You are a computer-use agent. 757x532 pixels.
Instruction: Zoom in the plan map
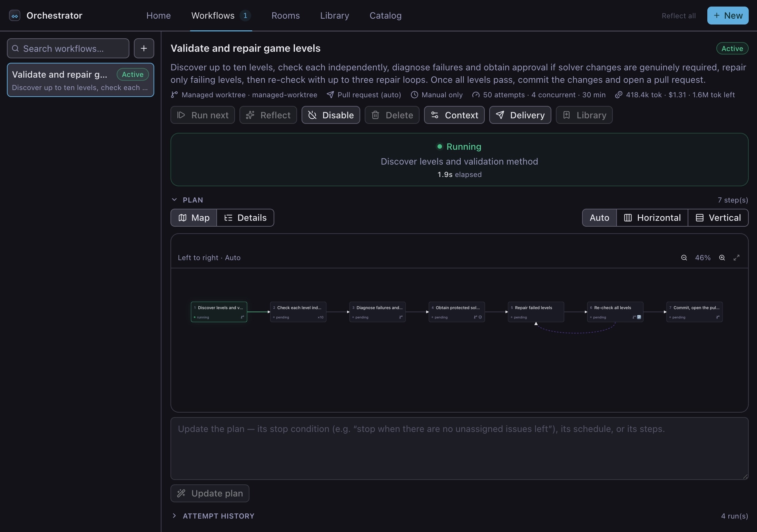(722, 258)
